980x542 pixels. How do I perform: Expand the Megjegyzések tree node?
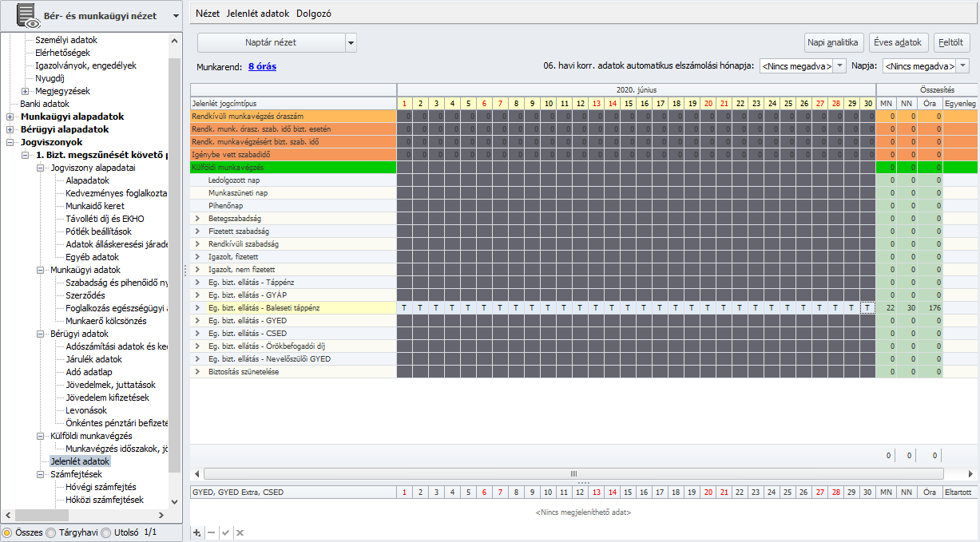click(x=25, y=91)
